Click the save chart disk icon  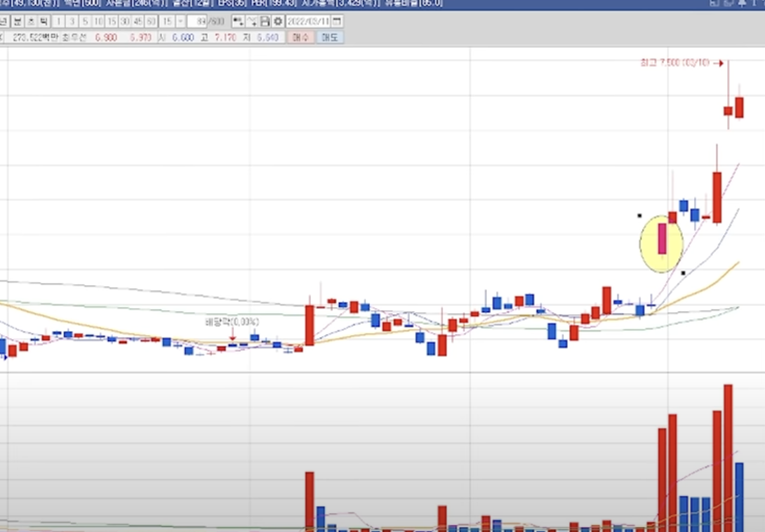tap(265, 22)
